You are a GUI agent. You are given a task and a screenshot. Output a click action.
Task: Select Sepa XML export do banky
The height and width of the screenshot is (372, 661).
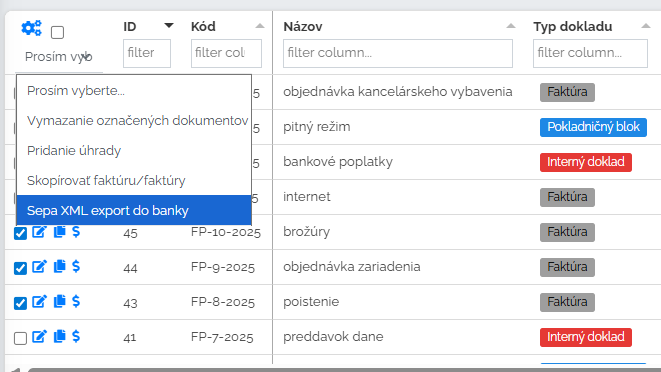[x=134, y=210]
